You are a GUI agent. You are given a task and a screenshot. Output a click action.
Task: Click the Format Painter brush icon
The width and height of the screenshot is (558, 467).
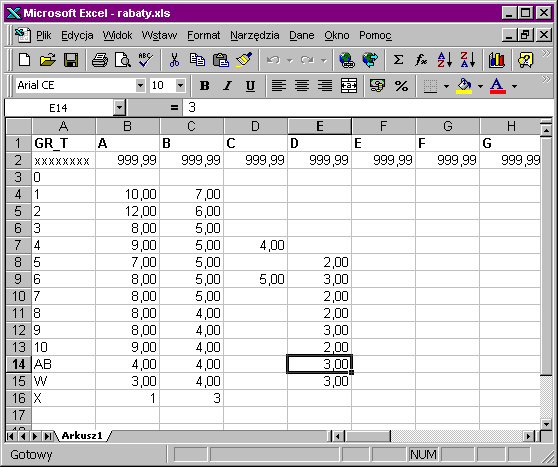244,60
